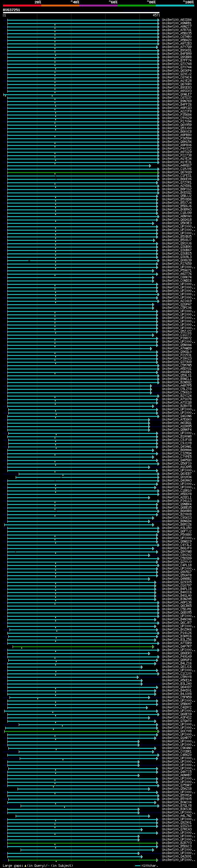Select the UniRef100_Q9SBR8 label
The width and height of the screenshot is (197, 868).
click(176, 57)
